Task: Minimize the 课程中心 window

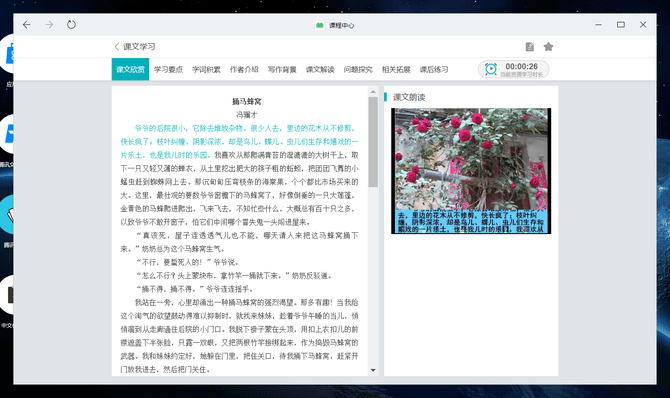Action: click(598, 25)
